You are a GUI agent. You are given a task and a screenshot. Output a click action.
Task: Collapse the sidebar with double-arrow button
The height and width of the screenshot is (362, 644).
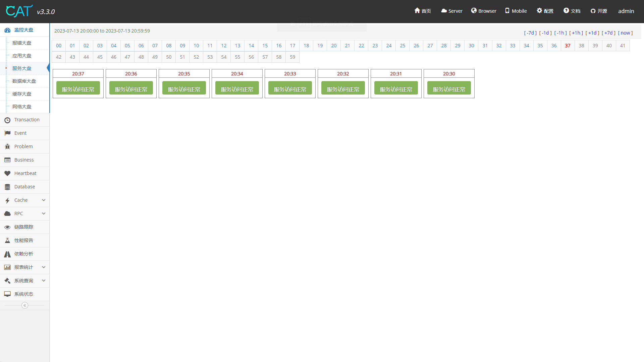(x=25, y=305)
